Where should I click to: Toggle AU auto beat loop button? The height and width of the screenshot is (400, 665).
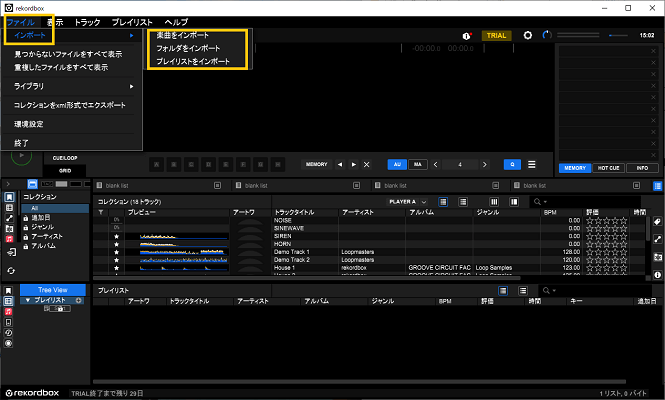397,165
